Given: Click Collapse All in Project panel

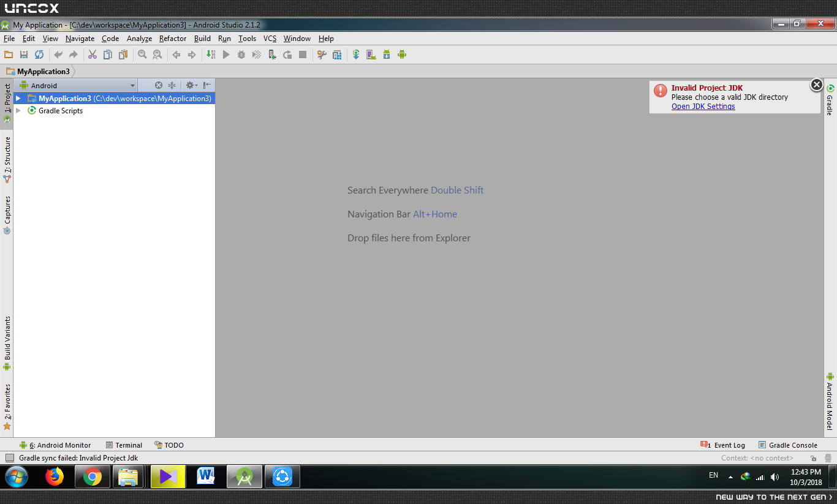Looking at the screenshot, I should click(x=172, y=86).
